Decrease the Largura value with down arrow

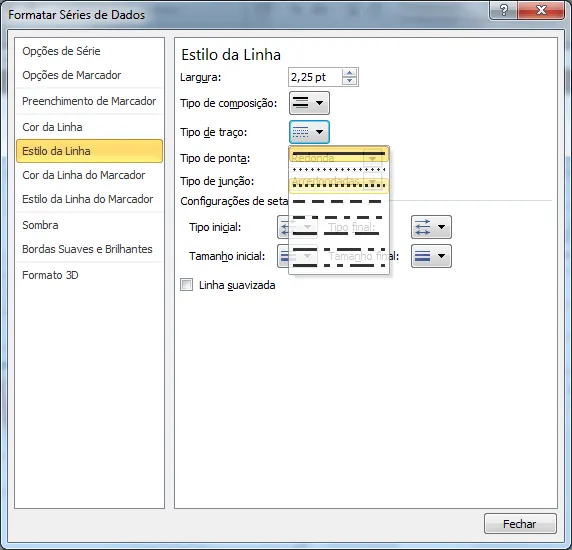tap(349, 81)
